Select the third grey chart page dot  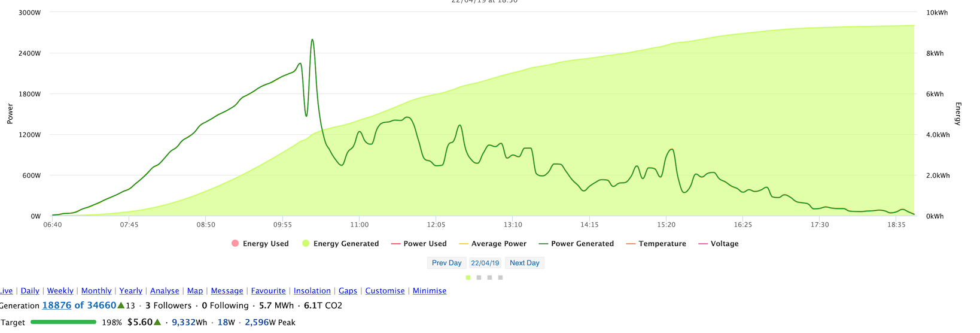pyautogui.click(x=489, y=277)
